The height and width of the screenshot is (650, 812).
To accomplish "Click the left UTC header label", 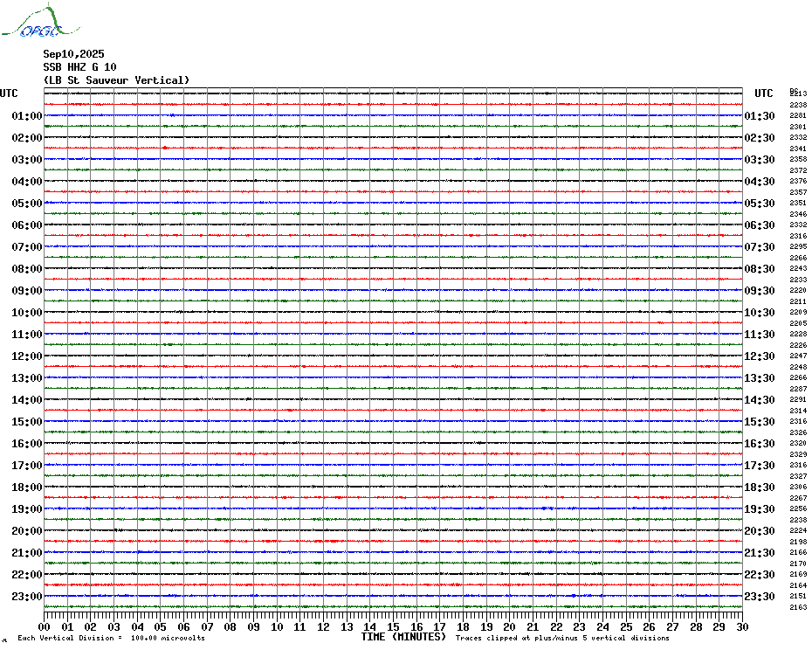I will pyautogui.click(x=9, y=93).
